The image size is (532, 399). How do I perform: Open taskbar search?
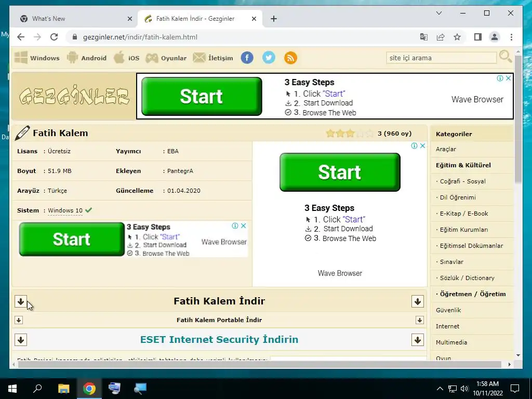click(37, 389)
